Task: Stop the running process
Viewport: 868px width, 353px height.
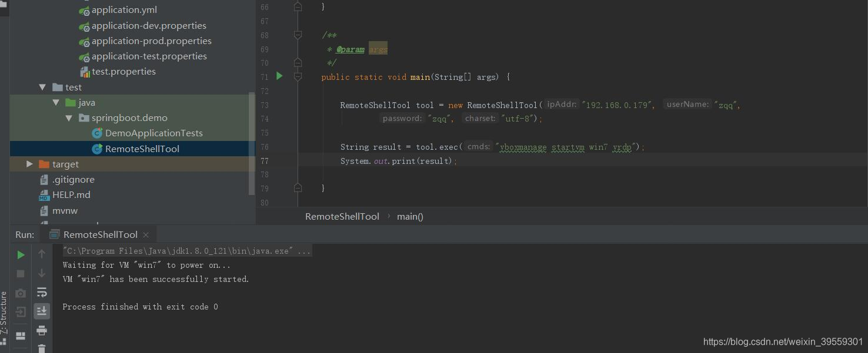Action: [x=21, y=273]
